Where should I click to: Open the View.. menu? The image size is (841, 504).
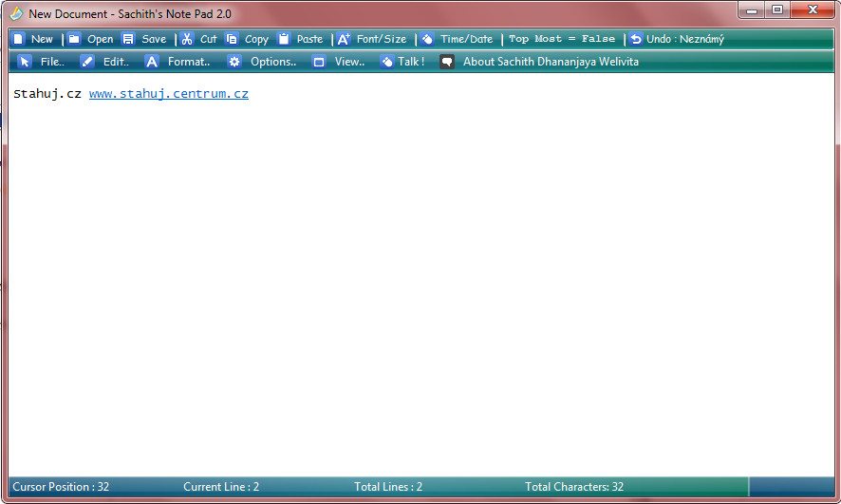(x=349, y=62)
